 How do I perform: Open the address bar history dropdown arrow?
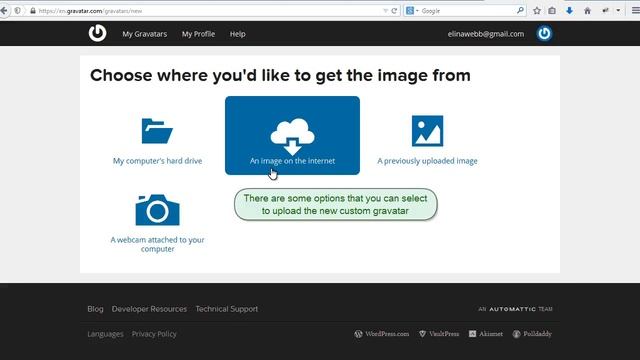(x=385, y=11)
